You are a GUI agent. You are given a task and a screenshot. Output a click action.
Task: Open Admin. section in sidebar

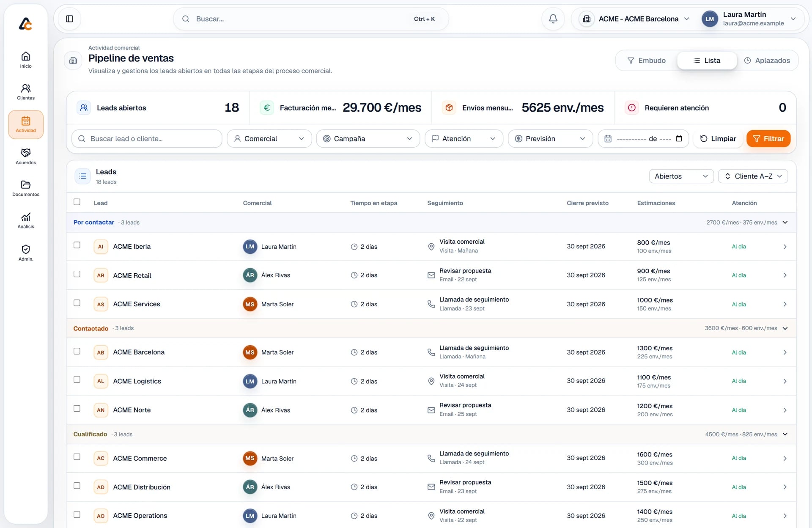click(26, 253)
